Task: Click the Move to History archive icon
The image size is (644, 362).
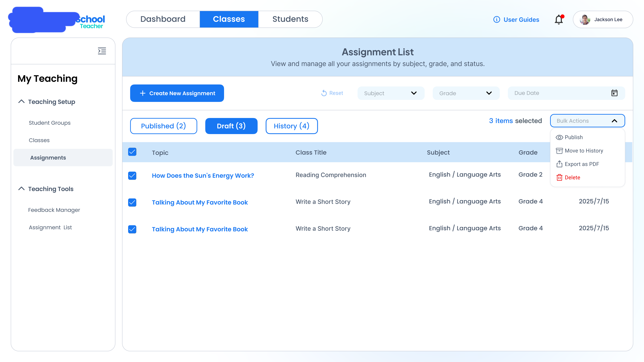Action: [x=559, y=151]
